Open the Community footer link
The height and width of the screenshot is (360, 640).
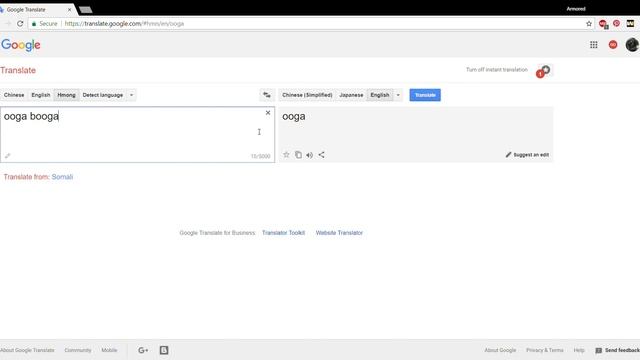[x=78, y=350]
